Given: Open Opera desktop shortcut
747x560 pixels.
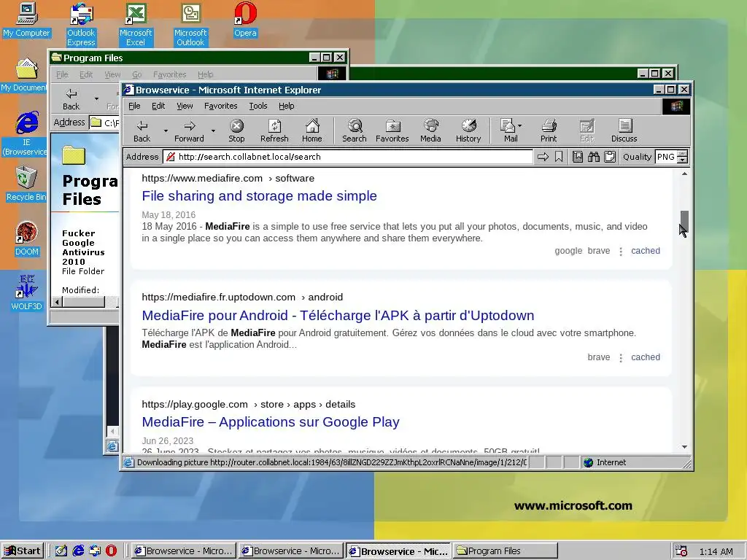Looking at the screenshot, I should [x=245, y=20].
